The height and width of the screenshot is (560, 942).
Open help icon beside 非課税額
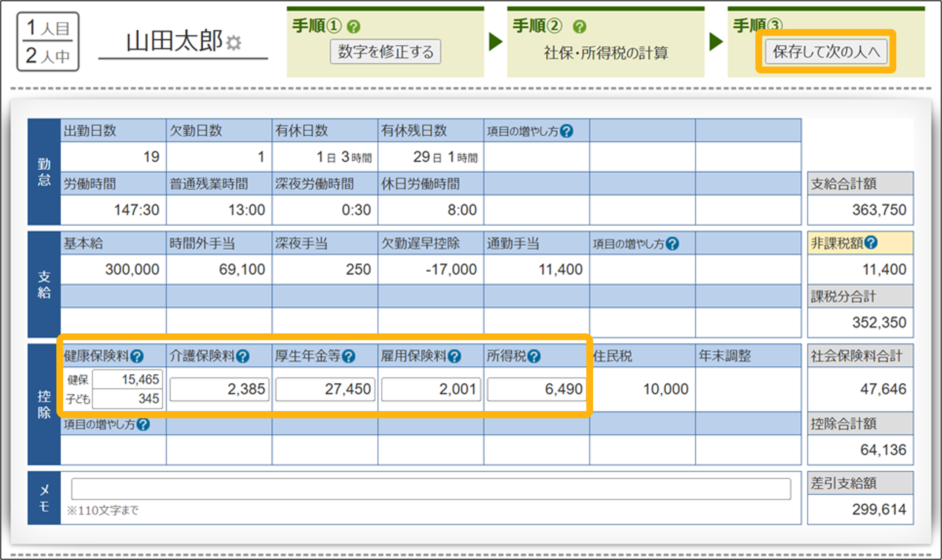(x=871, y=243)
